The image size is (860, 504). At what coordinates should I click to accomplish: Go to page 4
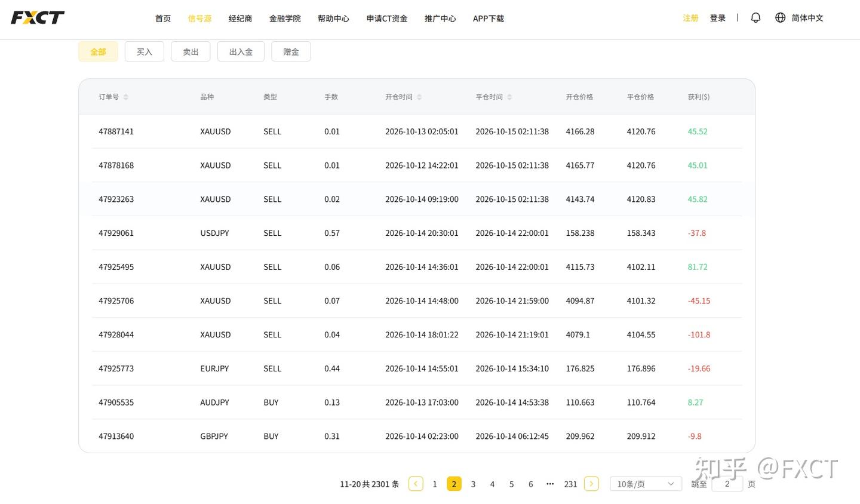point(492,484)
